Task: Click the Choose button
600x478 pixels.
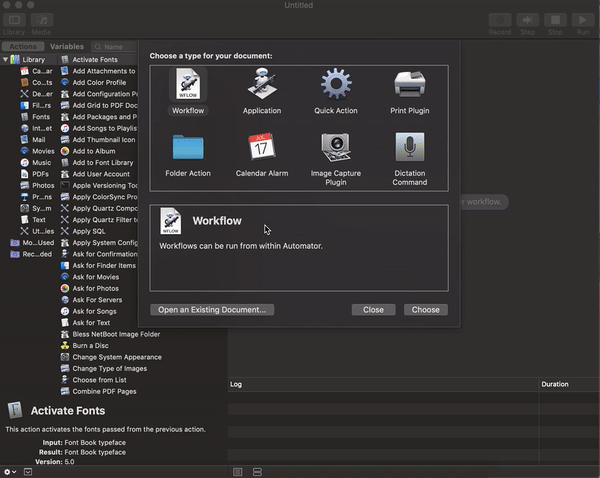Action: tap(426, 310)
